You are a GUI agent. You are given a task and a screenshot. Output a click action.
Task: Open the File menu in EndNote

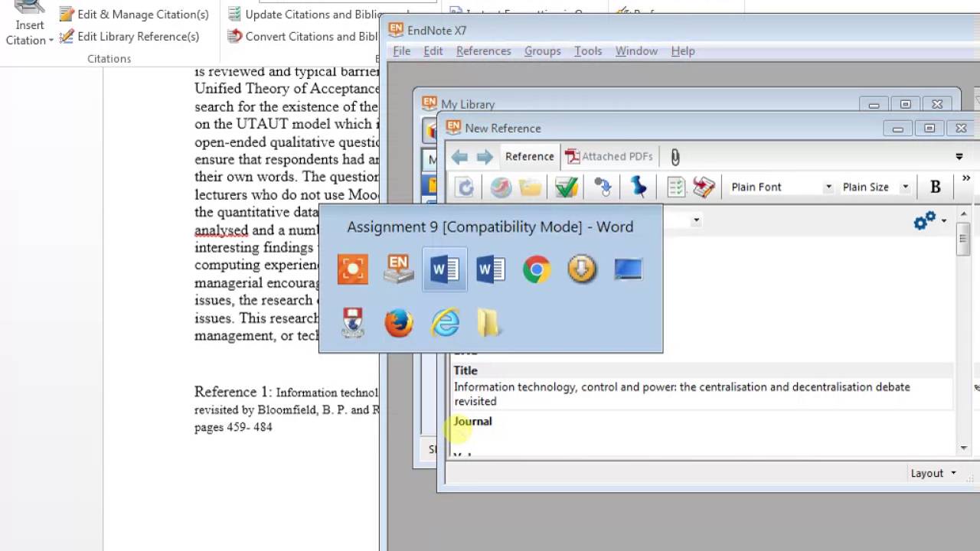401,51
